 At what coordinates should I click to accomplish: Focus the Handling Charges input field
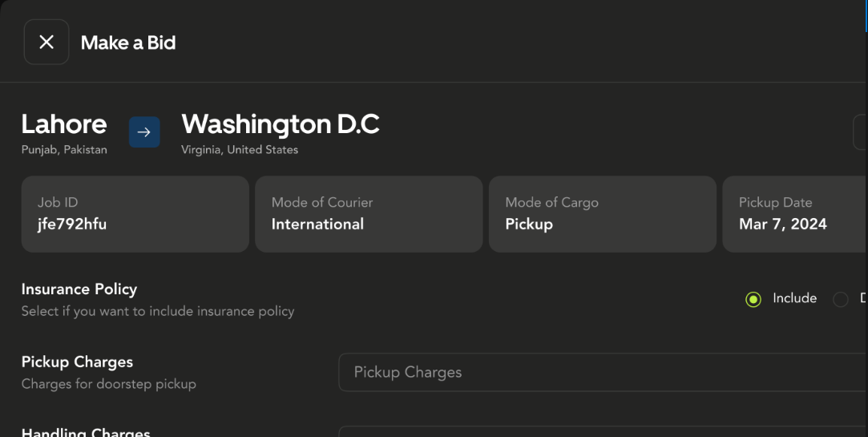(601, 431)
